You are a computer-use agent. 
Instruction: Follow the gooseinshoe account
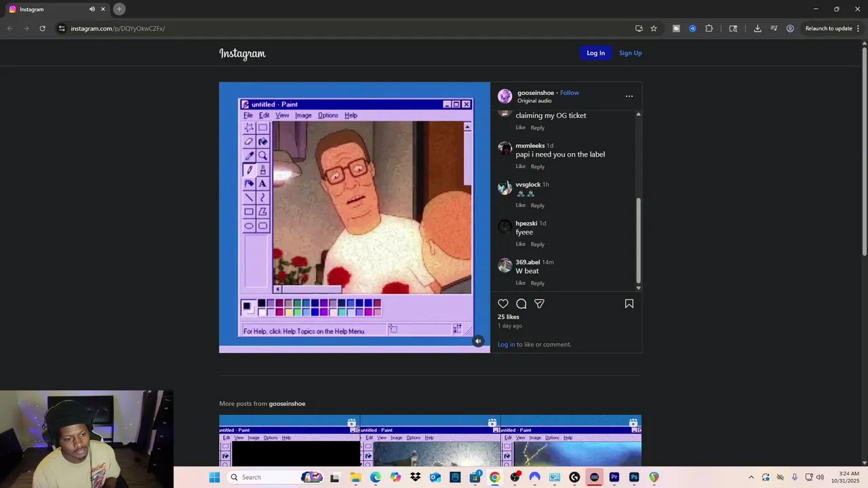[570, 93]
